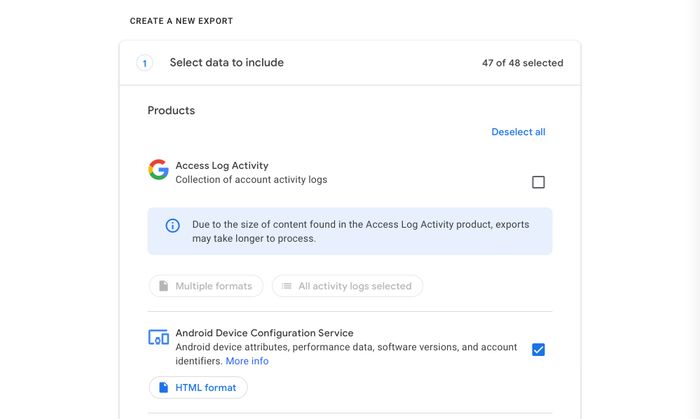Open the HTML format button
The width and height of the screenshot is (700, 419).
[198, 387]
